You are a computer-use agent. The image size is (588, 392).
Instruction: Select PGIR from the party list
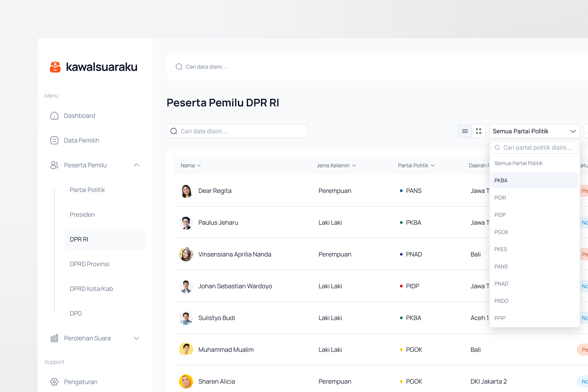click(x=500, y=198)
